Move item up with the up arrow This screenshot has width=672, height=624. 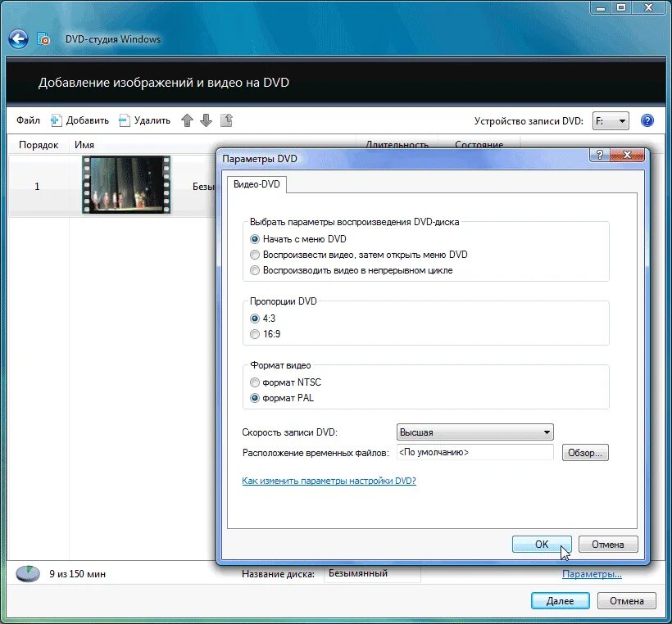(187, 120)
